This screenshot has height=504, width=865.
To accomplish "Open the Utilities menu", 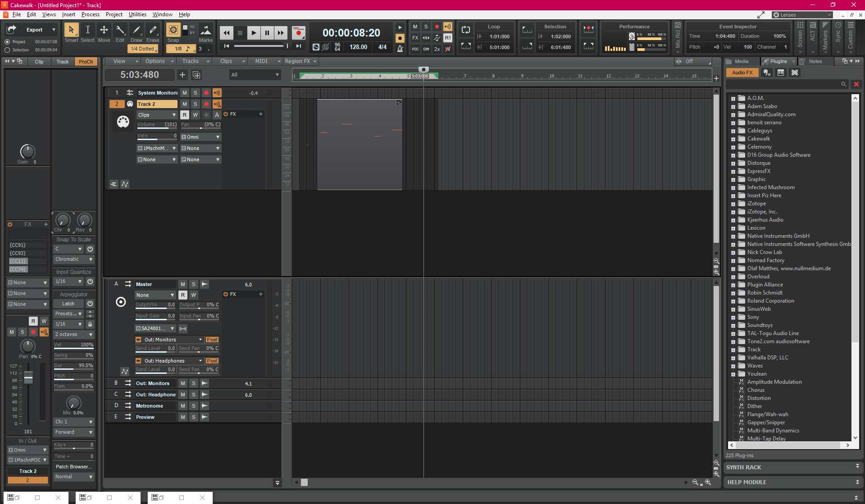I will tap(137, 14).
